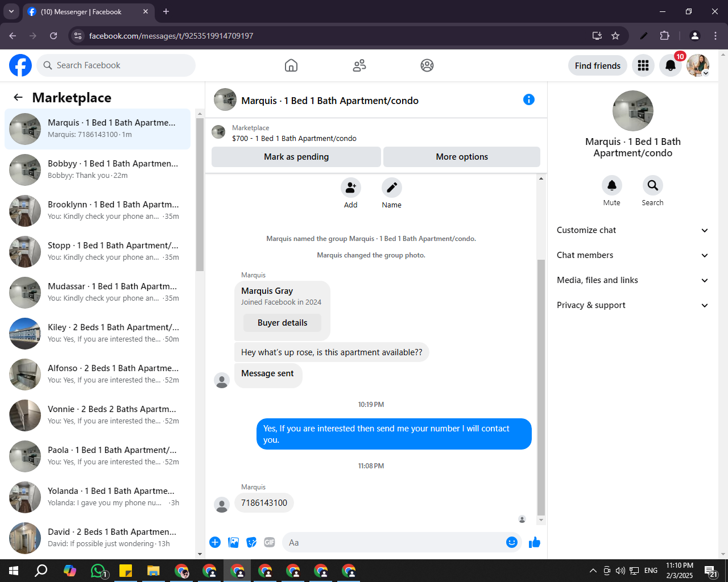Open WhatsApp from the taskbar
The image size is (728, 582).
point(98,570)
